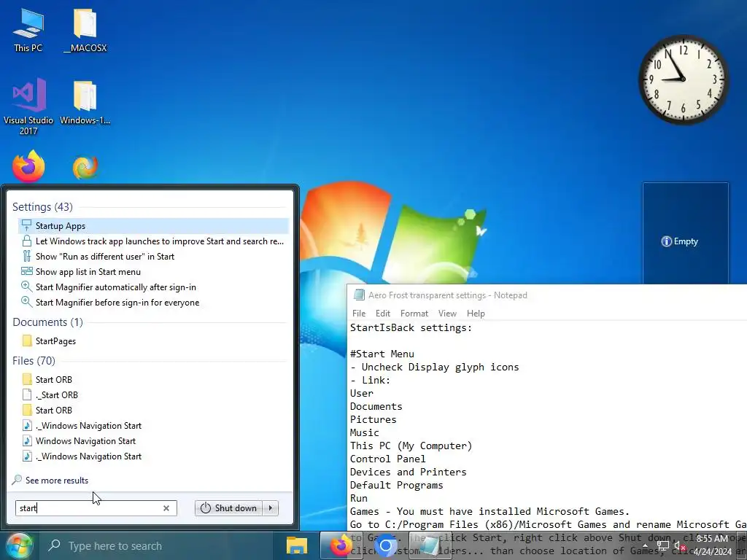The height and width of the screenshot is (560, 747).
Task: Switch to Firefox in the taskbar
Action: click(x=341, y=545)
